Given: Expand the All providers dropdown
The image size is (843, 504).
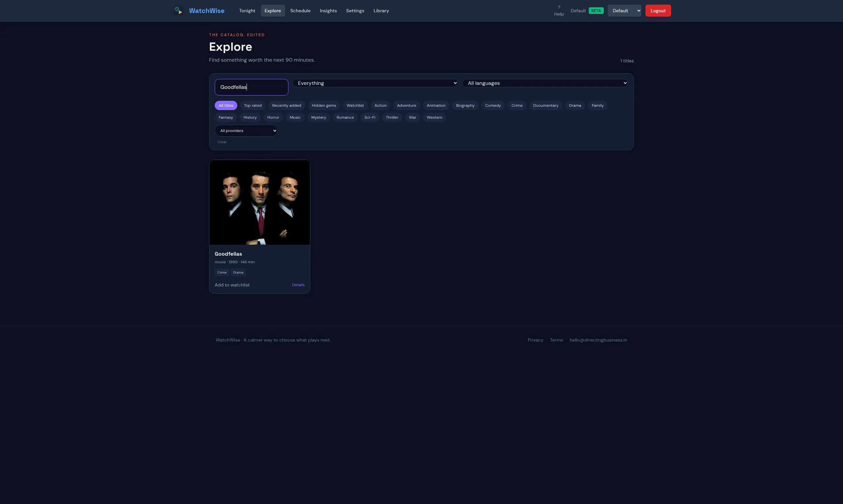Looking at the screenshot, I should (246, 130).
